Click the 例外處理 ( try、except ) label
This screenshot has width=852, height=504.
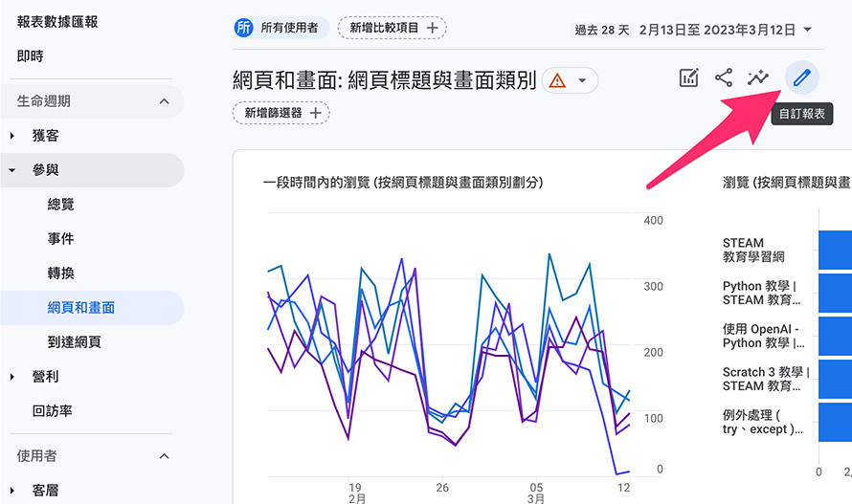pos(762,422)
